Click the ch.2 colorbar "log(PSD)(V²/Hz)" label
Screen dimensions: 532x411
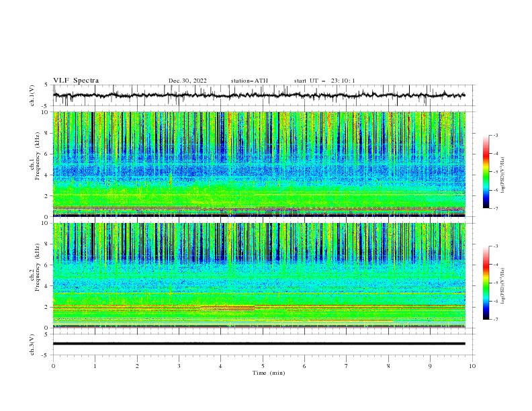(503, 285)
